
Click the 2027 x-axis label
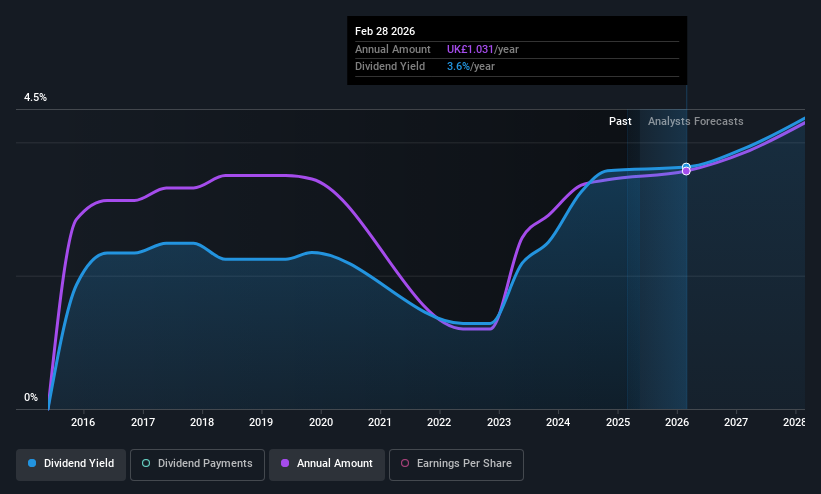(x=736, y=422)
